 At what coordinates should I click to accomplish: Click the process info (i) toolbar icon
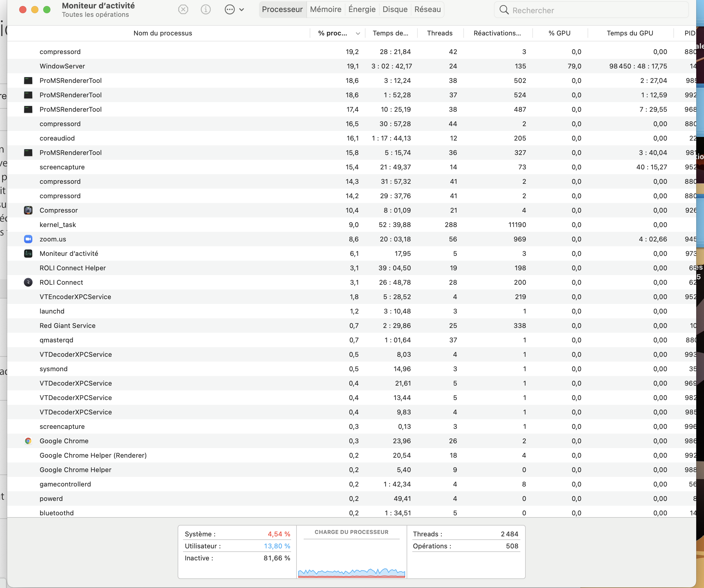[206, 9]
